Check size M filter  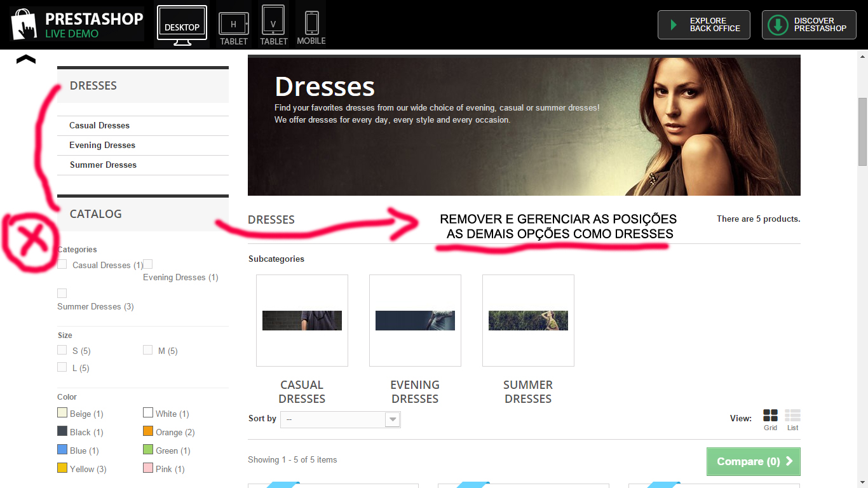pos(148,350)
